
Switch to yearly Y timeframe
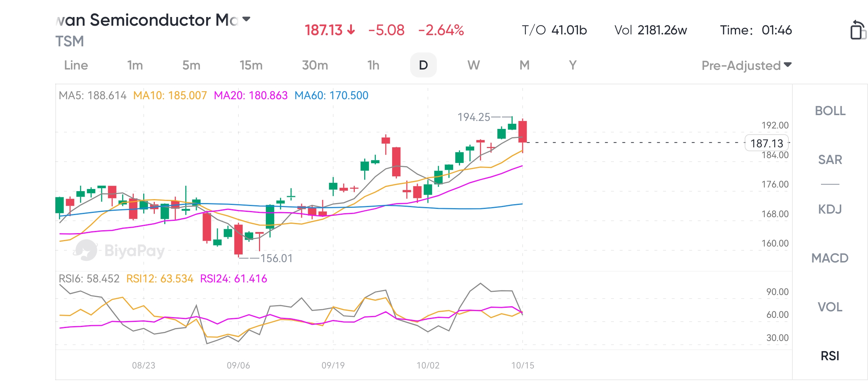573,65
